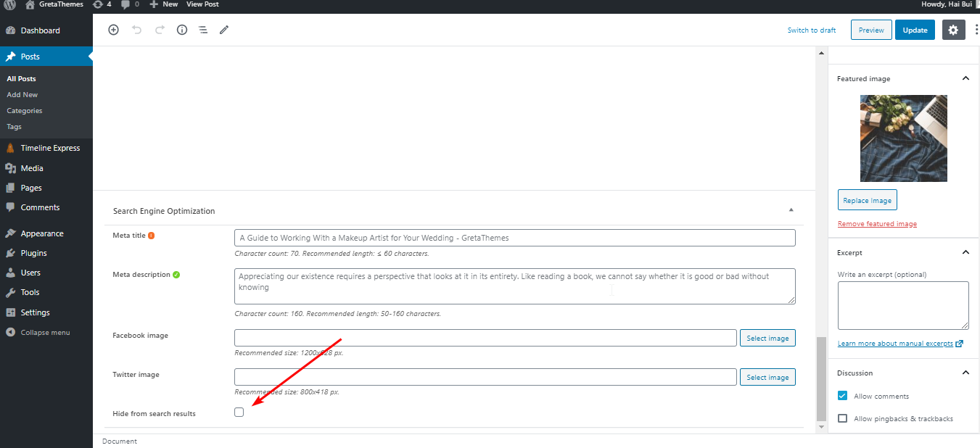Open Learn more about manual excerpts link
This screenshot has width=980, height=448.
point(900,344)
